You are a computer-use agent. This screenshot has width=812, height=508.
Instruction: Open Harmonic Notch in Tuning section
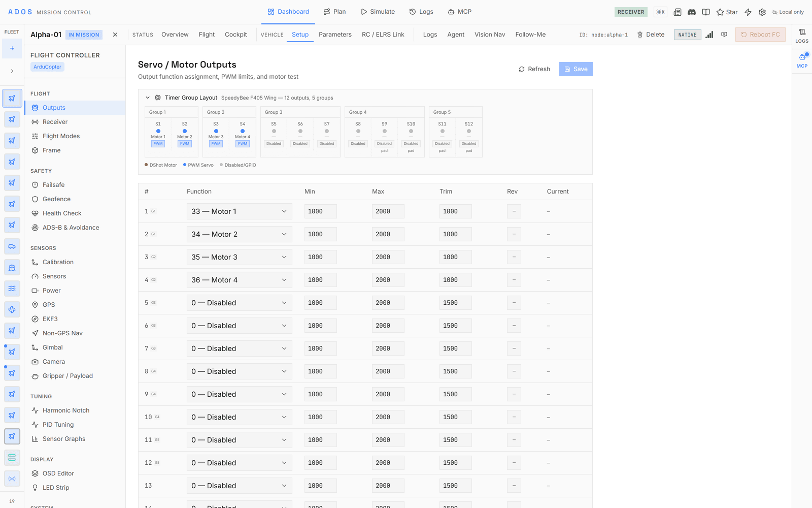(75, 410)
